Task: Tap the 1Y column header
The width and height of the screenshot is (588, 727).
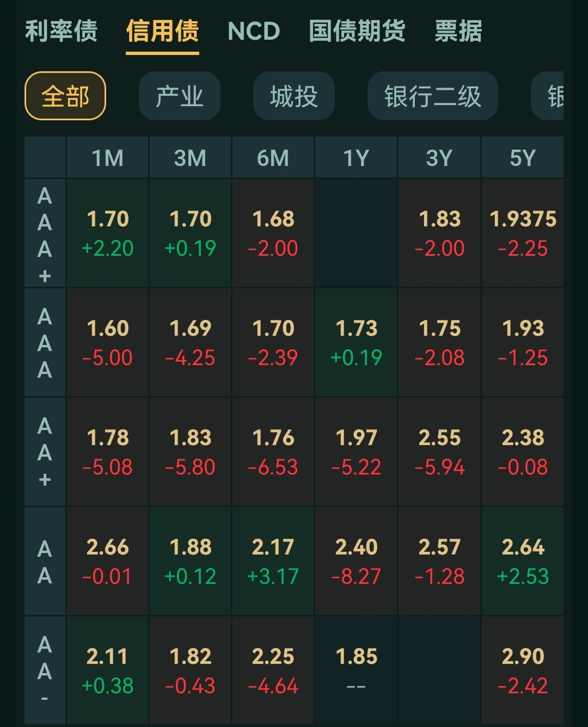Action: point(356,158)
